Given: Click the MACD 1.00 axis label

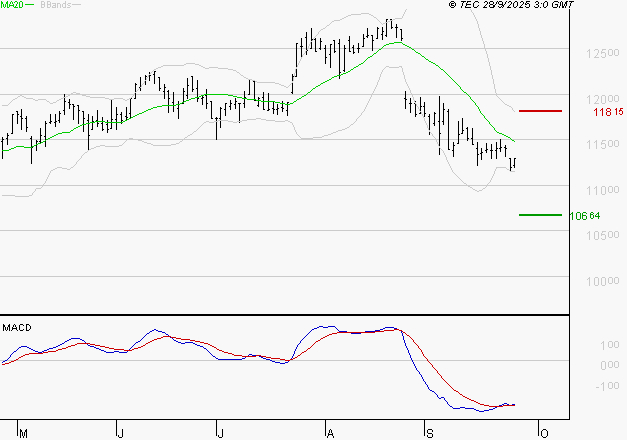Looking at the screenshot, I should coord(610,345).
